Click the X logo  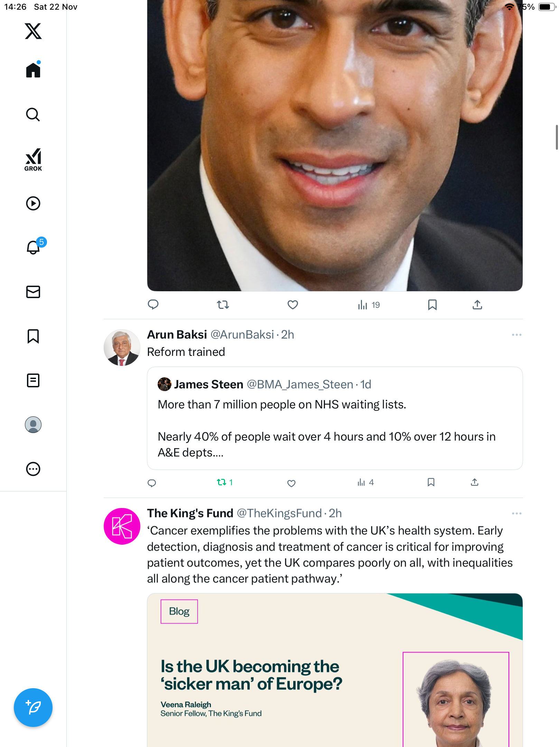tap(33, 31)
